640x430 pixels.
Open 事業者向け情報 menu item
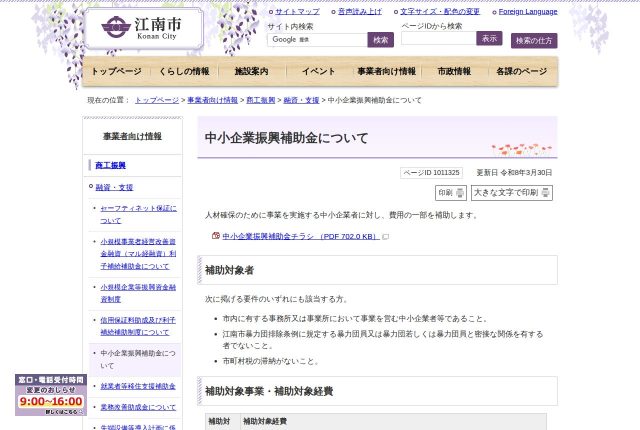coord(387,71)
